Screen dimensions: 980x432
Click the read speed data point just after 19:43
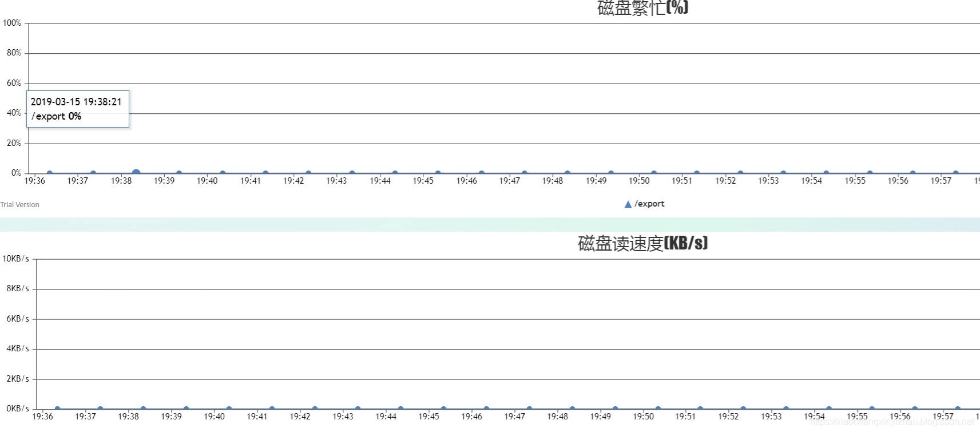(x=358, y=409)
